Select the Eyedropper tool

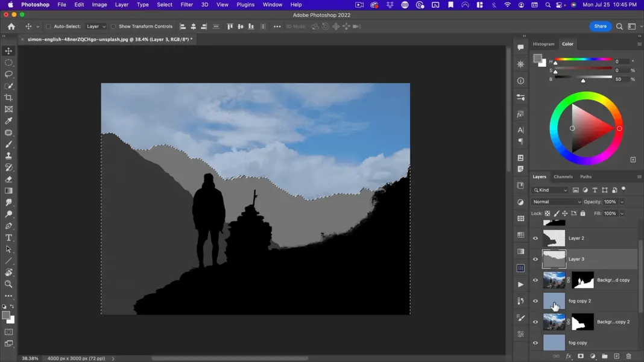click(x=8, y=120)
